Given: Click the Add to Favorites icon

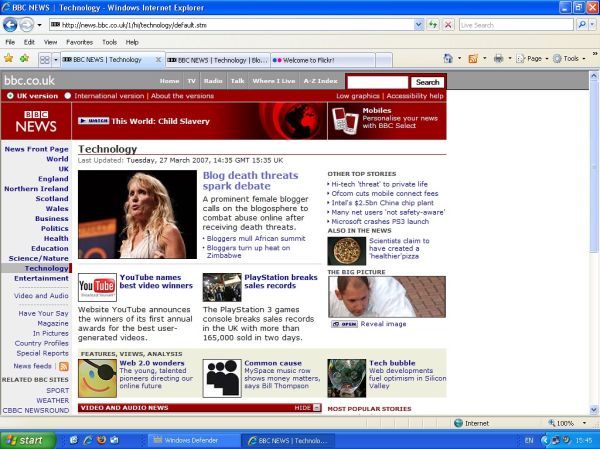Looking at the screenshot, I should coord(24,58).
